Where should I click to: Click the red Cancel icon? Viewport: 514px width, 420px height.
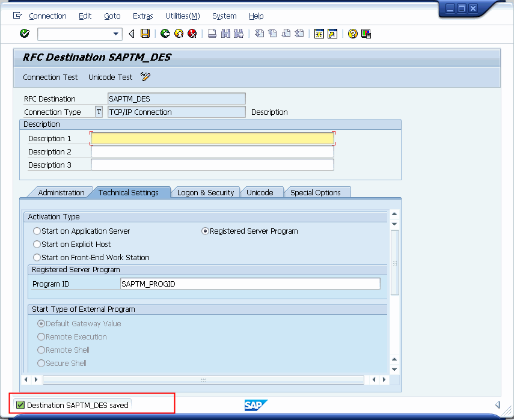click(192, 34)
